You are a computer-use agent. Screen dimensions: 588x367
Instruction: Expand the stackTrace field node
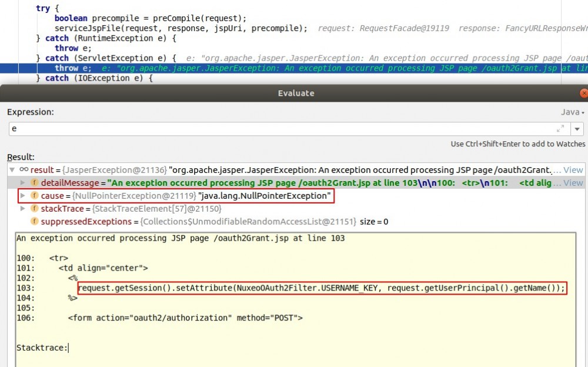tap(22, 208)
